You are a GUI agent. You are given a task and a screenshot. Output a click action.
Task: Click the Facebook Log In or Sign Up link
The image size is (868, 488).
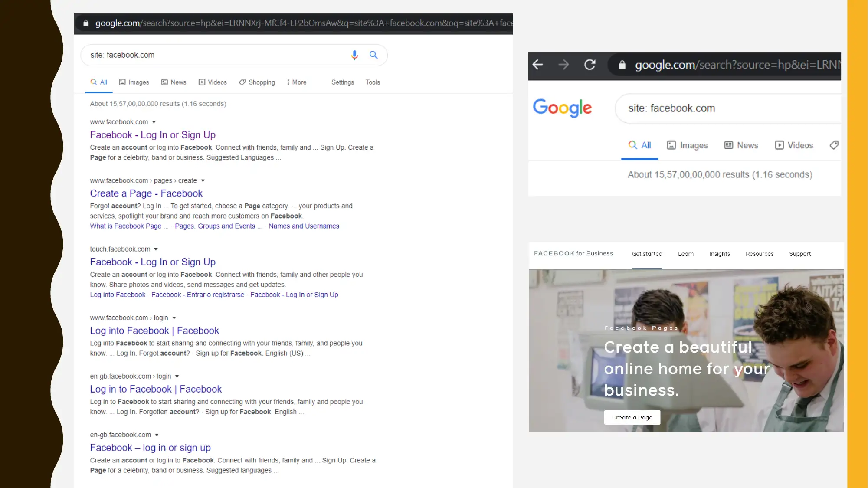click(153, 134)
